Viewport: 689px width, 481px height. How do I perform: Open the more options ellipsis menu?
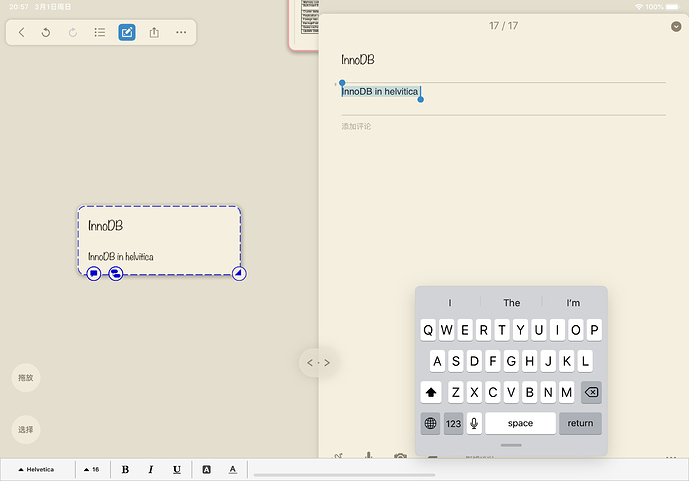click(181, 32)
